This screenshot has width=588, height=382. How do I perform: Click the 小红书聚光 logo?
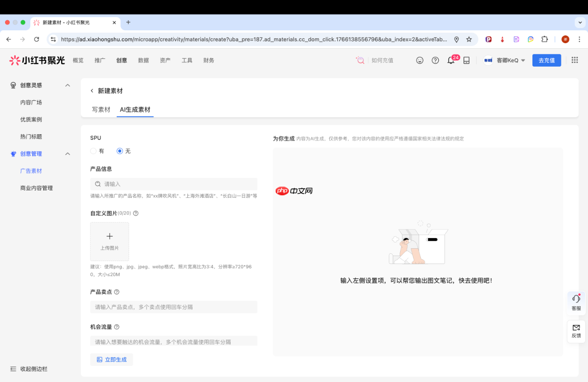37,60
